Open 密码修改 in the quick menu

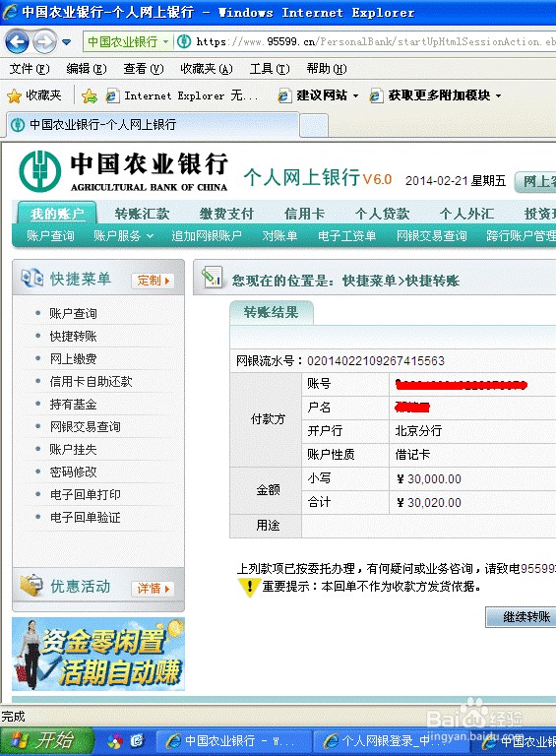coord(73,472)
